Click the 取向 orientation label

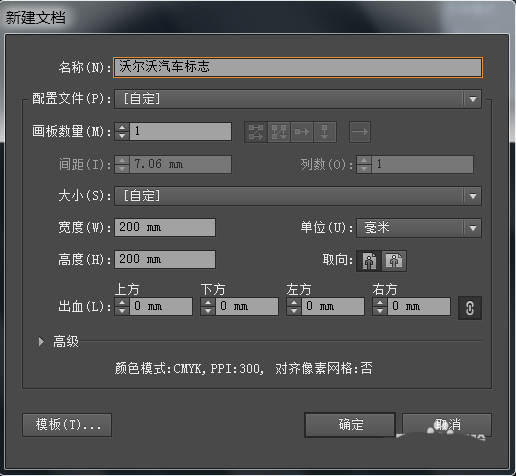[337, 260]
